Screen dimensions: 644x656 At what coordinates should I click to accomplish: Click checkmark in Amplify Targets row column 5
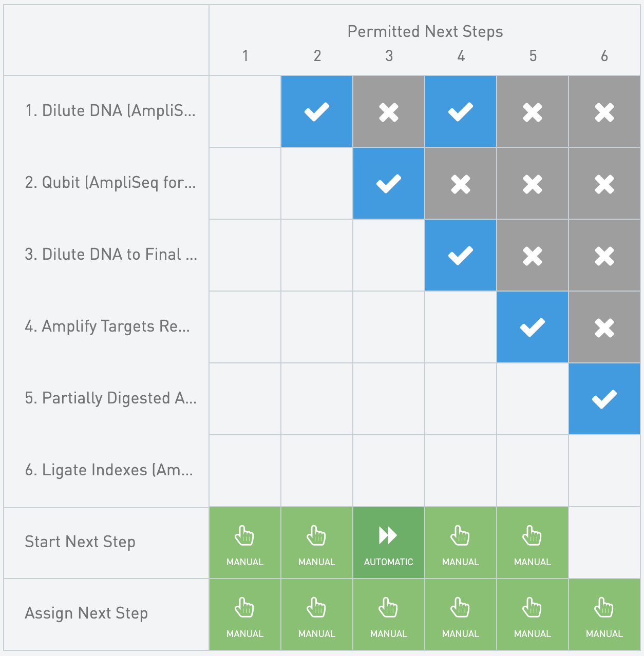coord(533,327)
